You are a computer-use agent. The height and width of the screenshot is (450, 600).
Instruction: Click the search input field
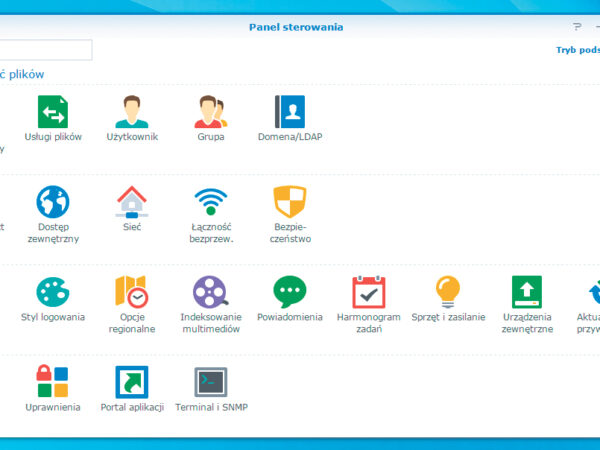coord(45,50)
